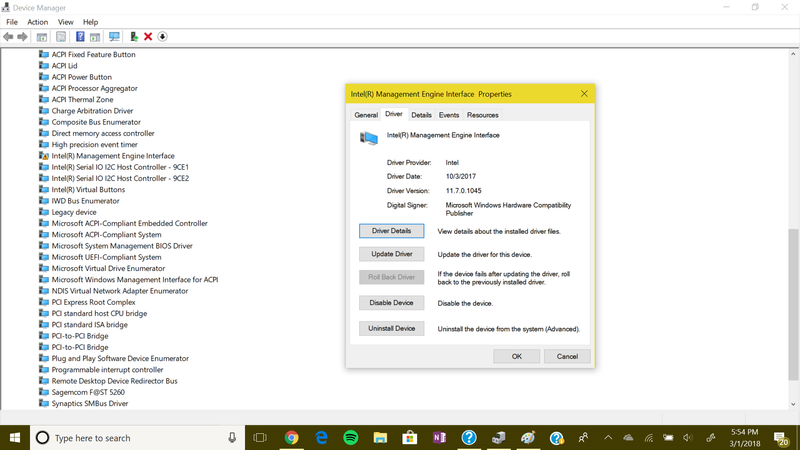The image size is (800, 450).
Task: Open Spotify from the taskbar
Action: (x=351, y=438)
